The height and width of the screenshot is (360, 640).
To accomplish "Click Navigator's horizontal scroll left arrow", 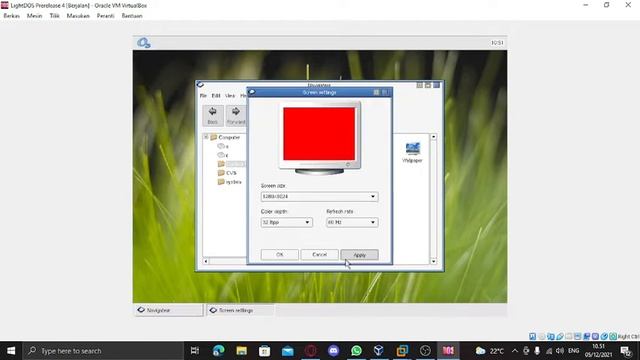I will click(x=206, y=261).
